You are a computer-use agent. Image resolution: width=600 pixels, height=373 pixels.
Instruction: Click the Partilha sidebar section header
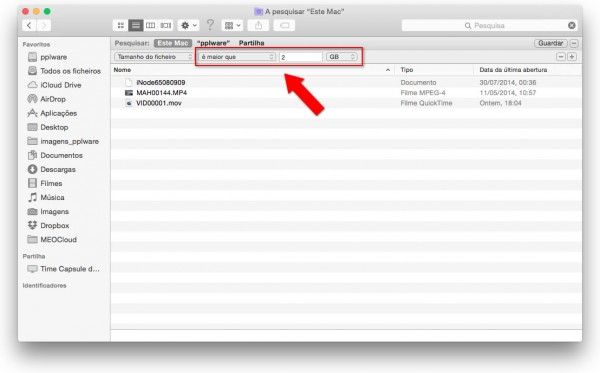(34, 256)
